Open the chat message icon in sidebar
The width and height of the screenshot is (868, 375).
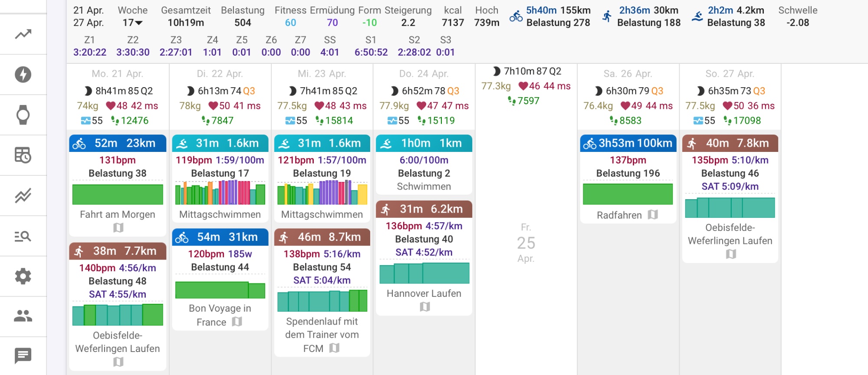click(x=23, y=356)
